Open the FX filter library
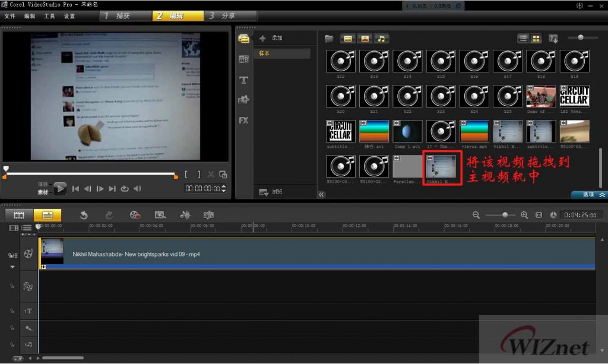 point(243,121)
